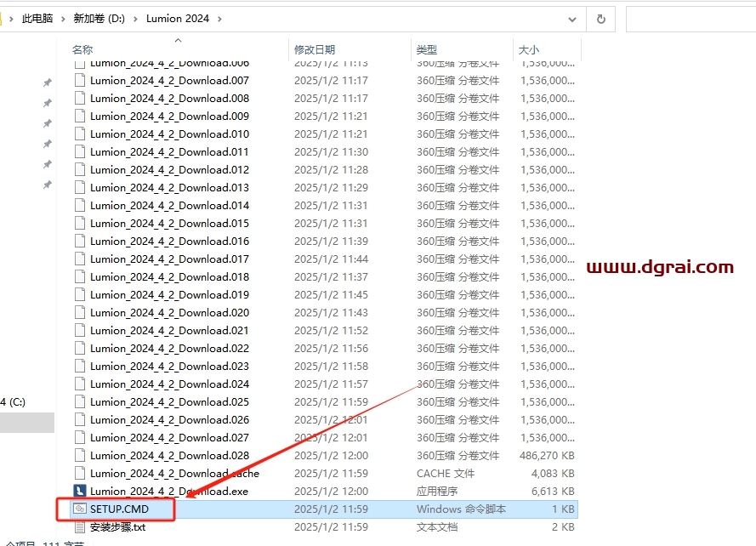Screen dimensions: 756x546
Task: Select the (C:) drive in navigation pane
Action: [13, 401]
